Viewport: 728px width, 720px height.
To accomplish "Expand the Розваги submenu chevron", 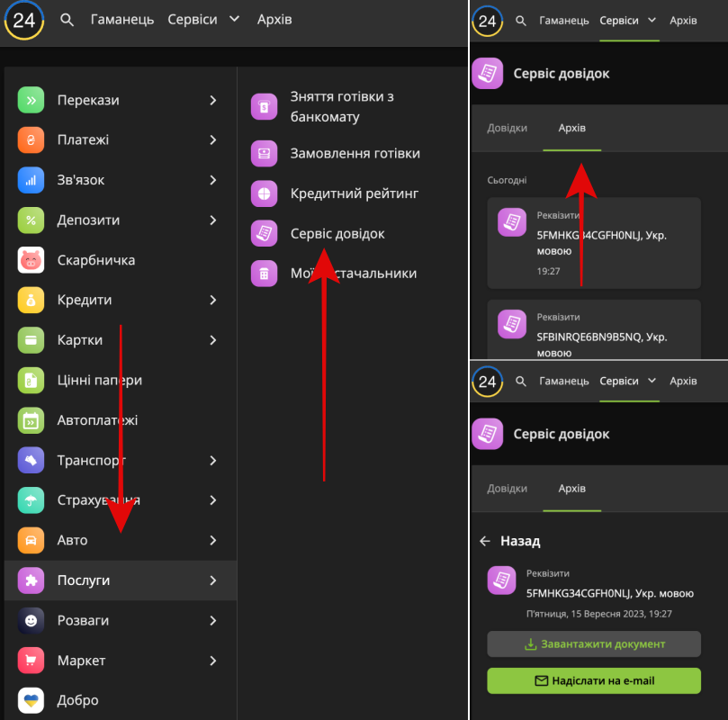I will (213, 621).
